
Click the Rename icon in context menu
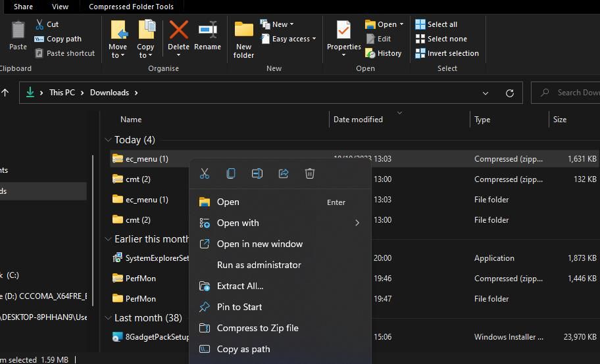pos(257,173)
